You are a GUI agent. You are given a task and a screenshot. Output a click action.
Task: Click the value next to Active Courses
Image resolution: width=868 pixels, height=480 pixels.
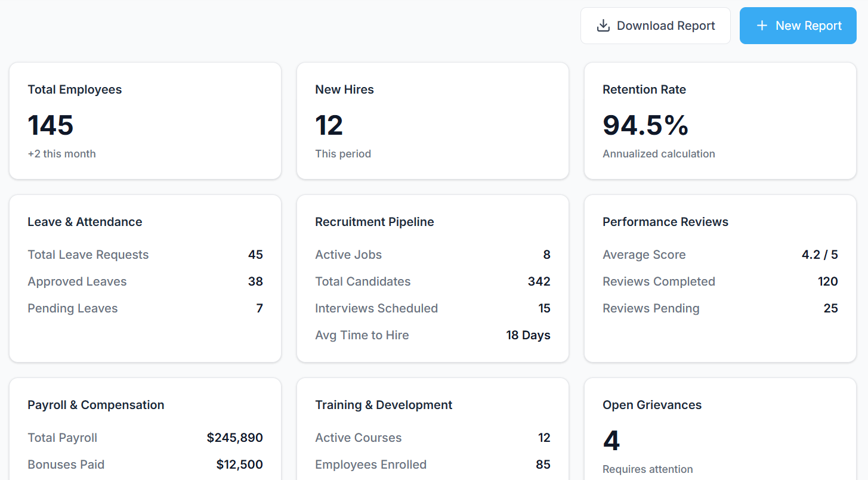pyautogui.click(x=544, y=438)
